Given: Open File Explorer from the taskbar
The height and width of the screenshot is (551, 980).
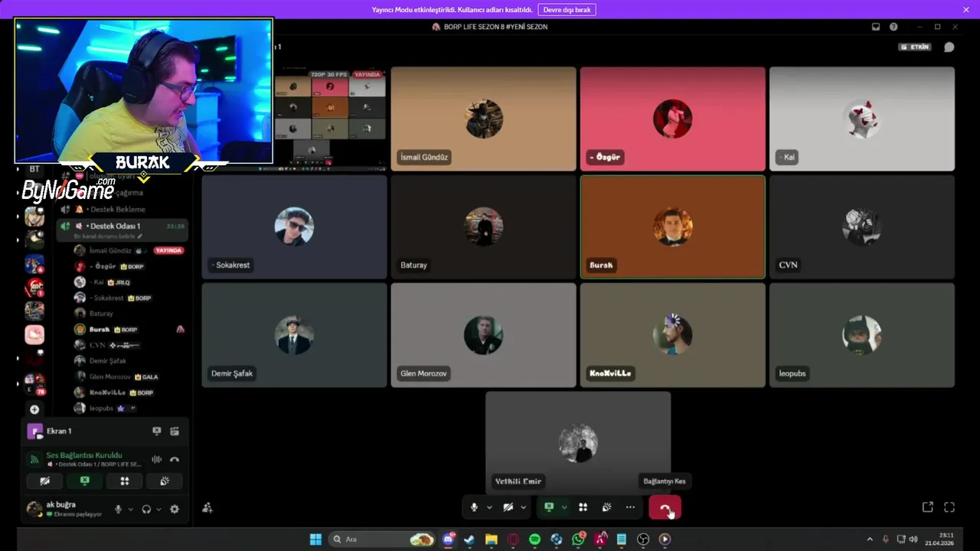Looking at the screenshot, I should (x=491, y=540).
